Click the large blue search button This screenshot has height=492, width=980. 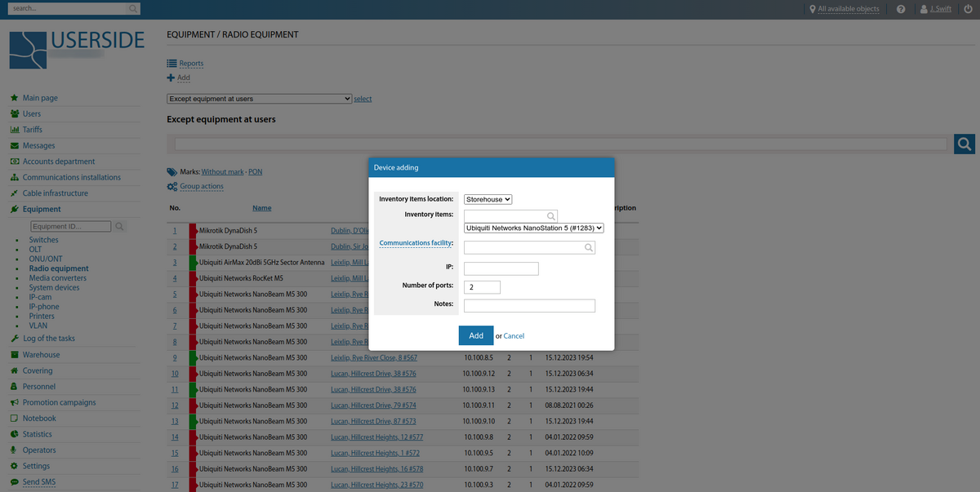964,144
